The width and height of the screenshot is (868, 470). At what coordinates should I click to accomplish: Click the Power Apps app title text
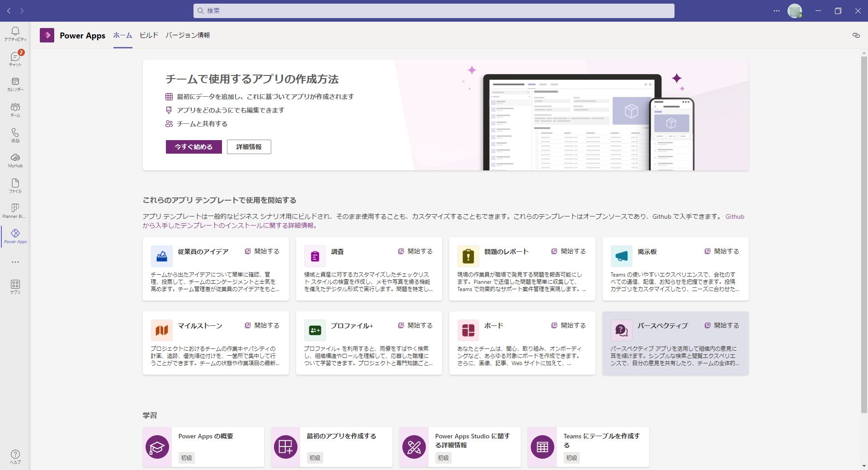(82, 35)
